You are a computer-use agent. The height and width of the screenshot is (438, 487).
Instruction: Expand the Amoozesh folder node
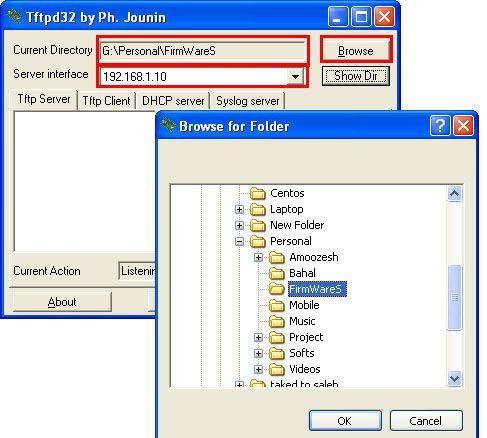[x=258, y=257]
